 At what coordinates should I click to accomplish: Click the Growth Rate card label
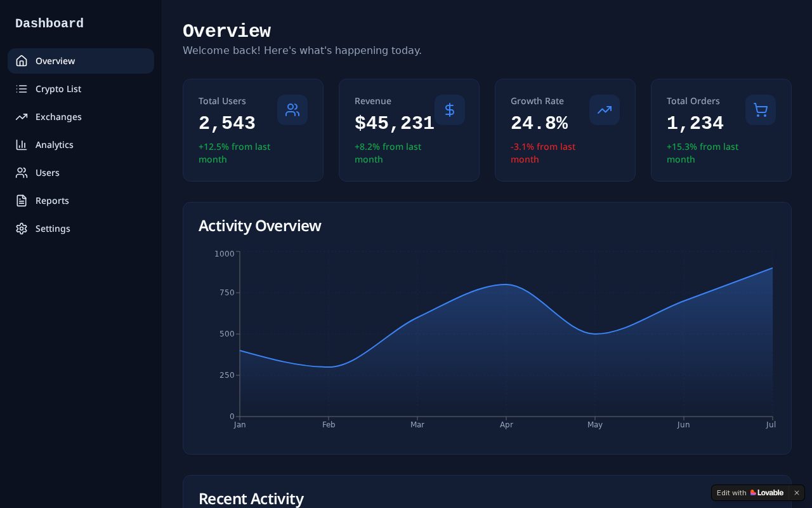pyautogui.click(x=537, y=101)
